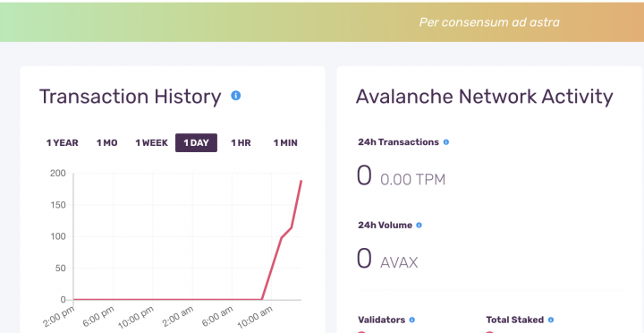Viewport: 644px width, 333px height.
Task: Click the Transaction History heading
Action: pyautogui.click(x=131, y=97)
